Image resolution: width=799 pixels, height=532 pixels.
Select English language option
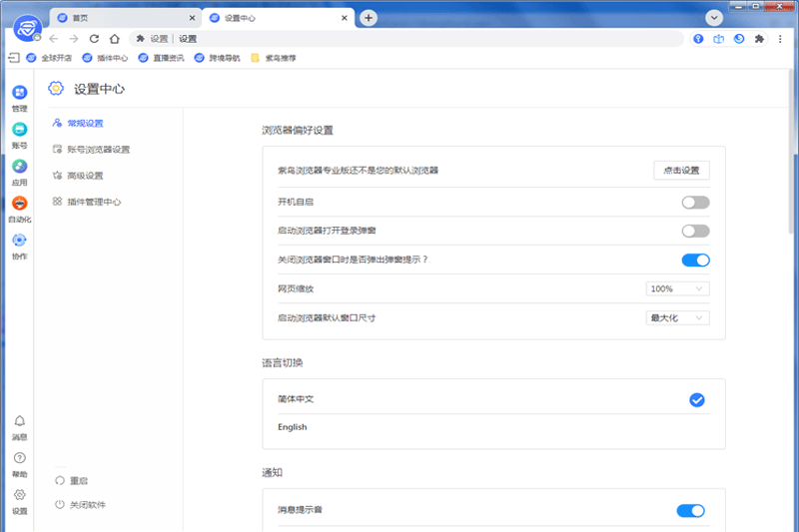click(293, 427)
